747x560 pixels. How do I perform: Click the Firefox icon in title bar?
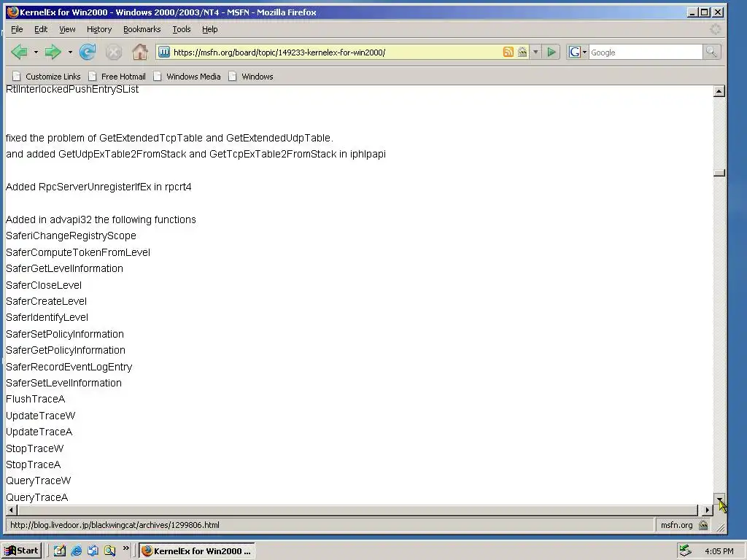tap(13, 12)
